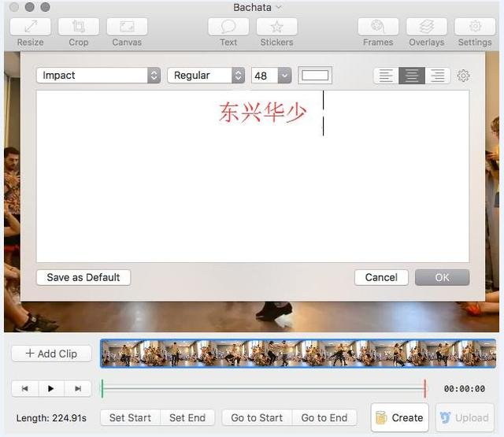Click the red end marker on timeline

point(425,388)
